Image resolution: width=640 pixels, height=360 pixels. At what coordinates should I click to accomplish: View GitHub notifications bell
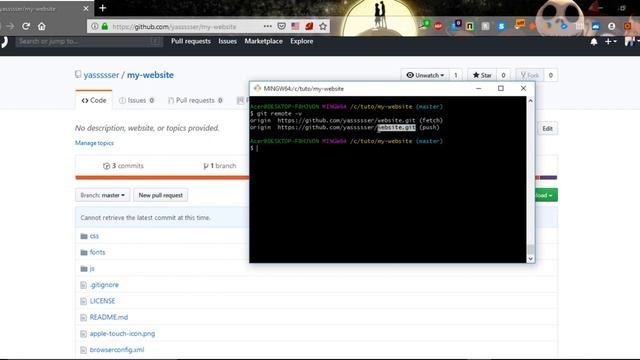[x=594, y=42]
